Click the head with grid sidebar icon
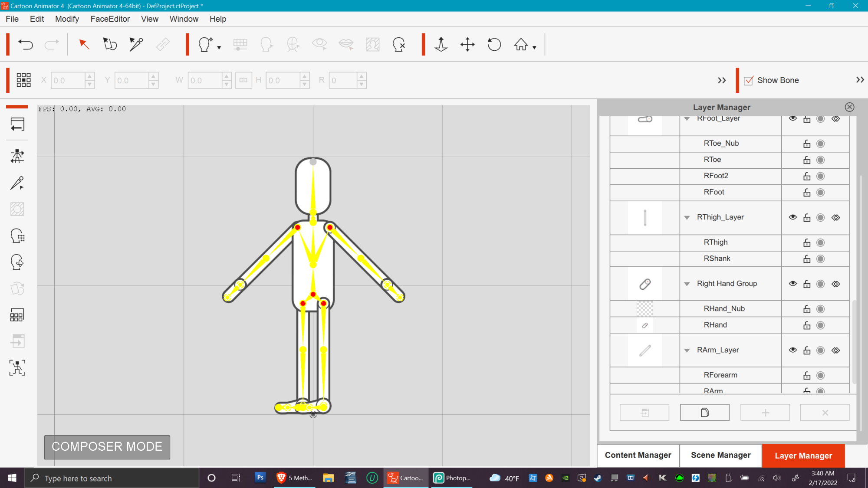 (17, 236)
